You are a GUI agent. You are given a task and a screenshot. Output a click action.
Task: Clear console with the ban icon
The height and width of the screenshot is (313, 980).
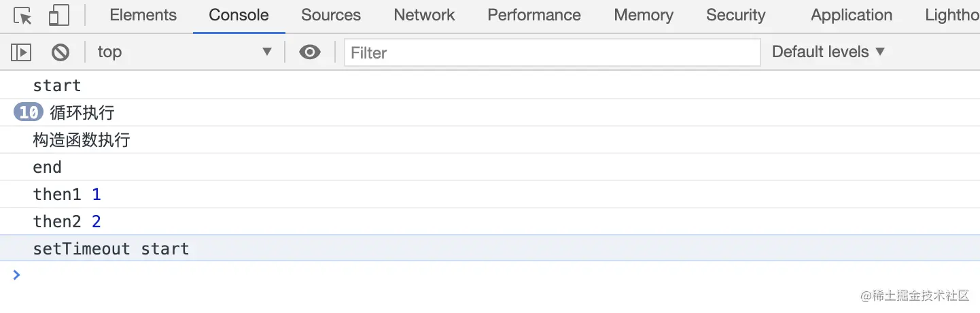click(x=60, y=52)
